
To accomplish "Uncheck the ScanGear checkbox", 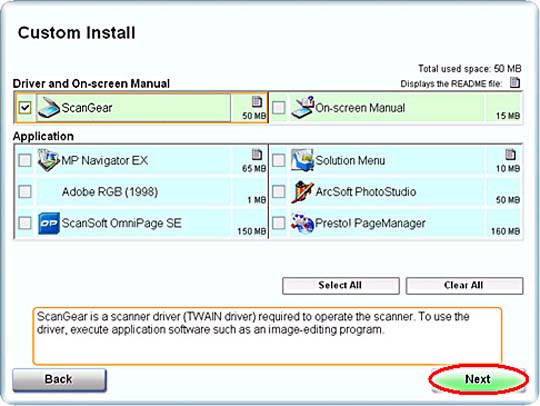I will pos(25,108).
